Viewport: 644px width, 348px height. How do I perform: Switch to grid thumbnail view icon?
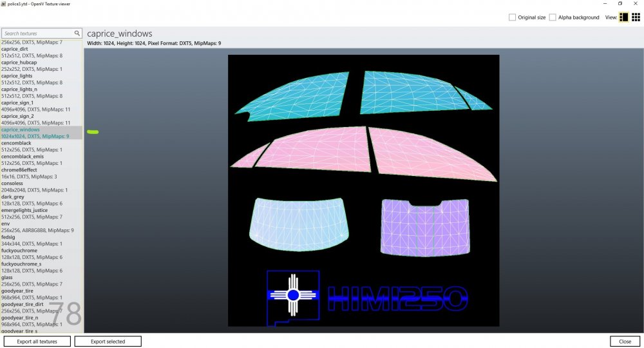tap(636, 17)
